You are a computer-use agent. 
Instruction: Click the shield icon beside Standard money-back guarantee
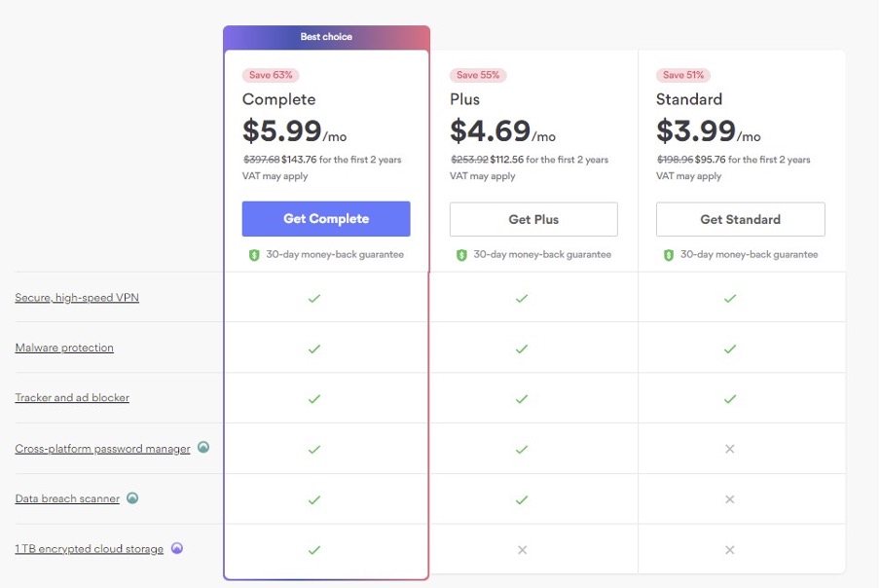(x=670, y=254)
